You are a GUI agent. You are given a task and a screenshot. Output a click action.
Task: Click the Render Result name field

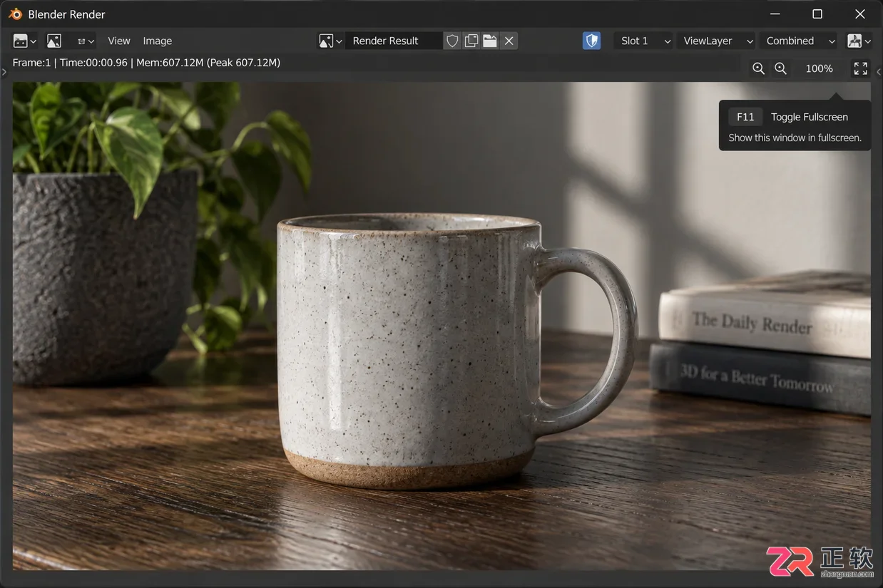click(x=395, y=41)
